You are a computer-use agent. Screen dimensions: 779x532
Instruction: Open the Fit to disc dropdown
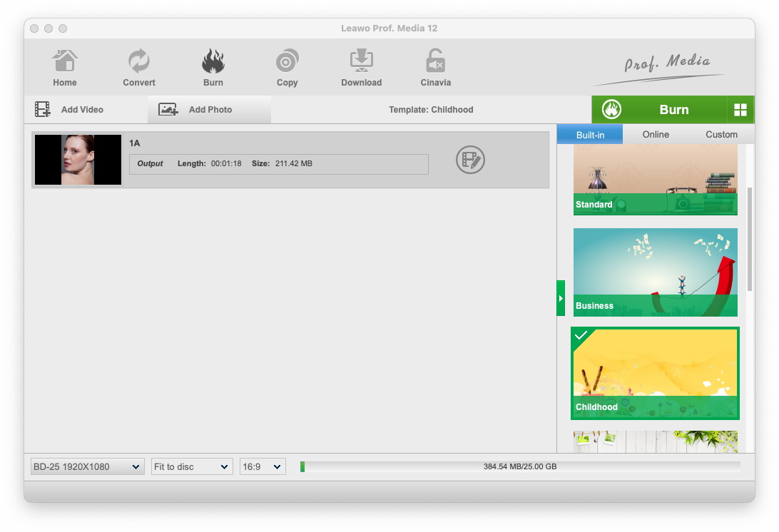point(192,466)
